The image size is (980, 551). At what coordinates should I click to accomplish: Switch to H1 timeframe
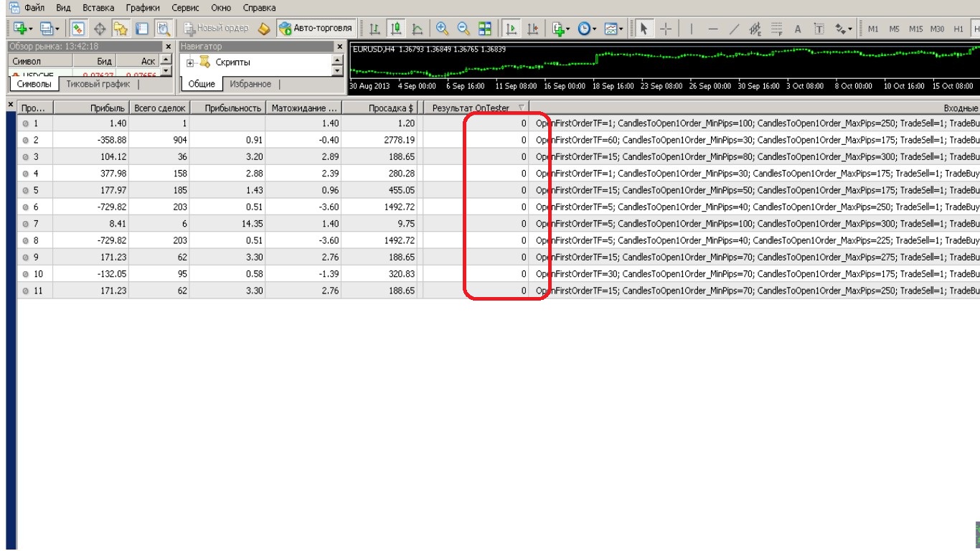tap(958, 29)
